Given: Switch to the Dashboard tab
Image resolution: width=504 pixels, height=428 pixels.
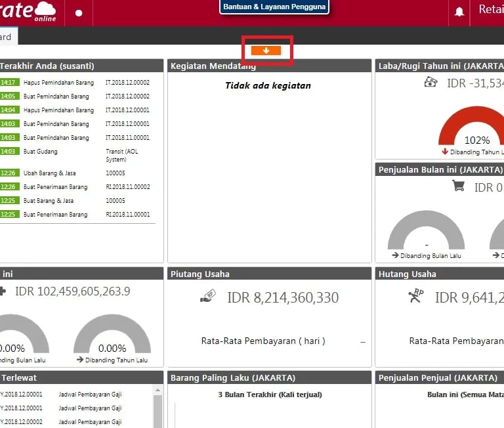Looking at the screenshot, I should 9,36.
